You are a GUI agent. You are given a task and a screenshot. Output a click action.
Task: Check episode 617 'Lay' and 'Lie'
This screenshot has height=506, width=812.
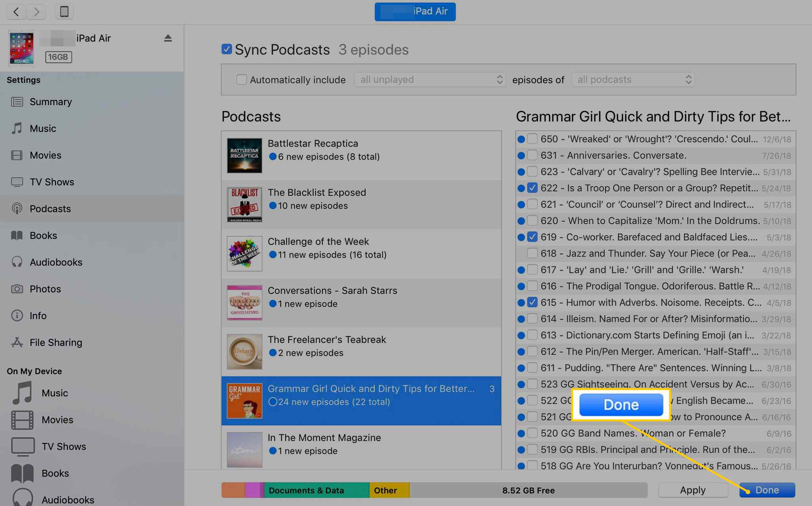point(532,269)
